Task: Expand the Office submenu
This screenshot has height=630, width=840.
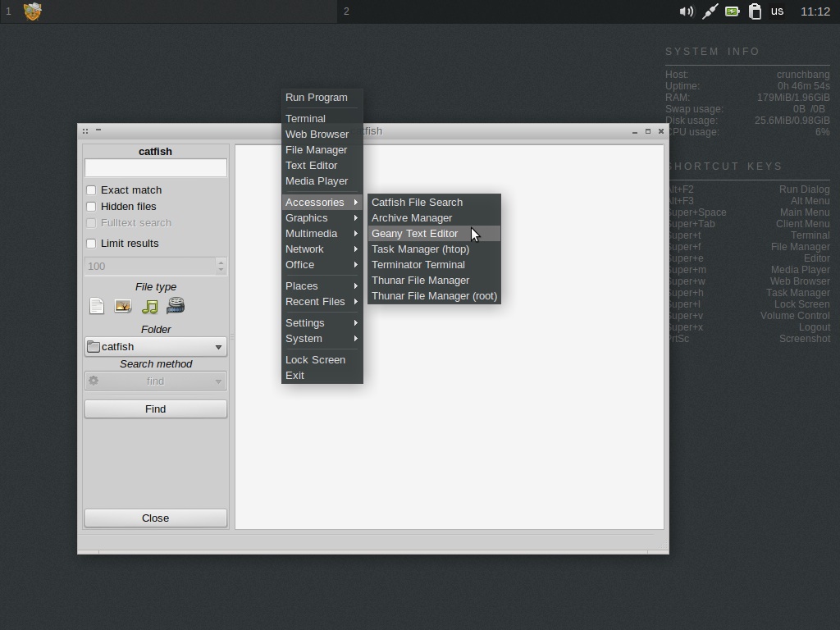Action: click(322, 265)
